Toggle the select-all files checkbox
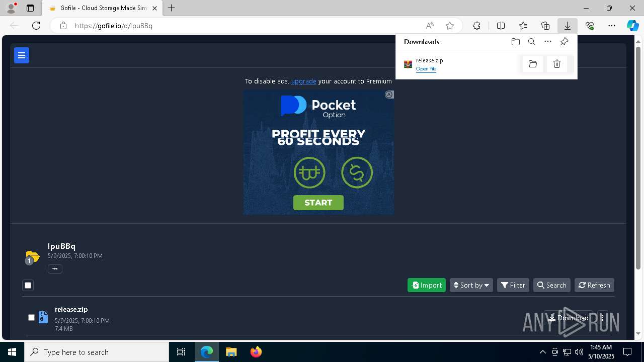The image size is (644, 362). 28,286
